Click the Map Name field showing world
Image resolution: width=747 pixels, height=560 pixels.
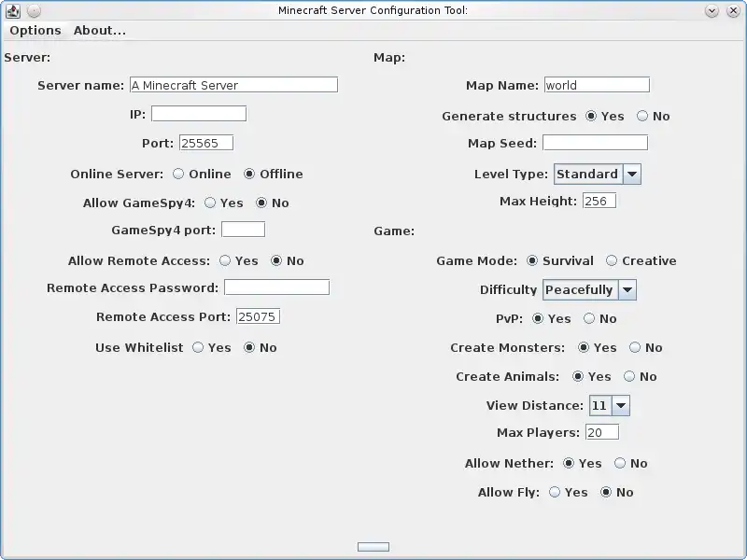coord(597,85)
